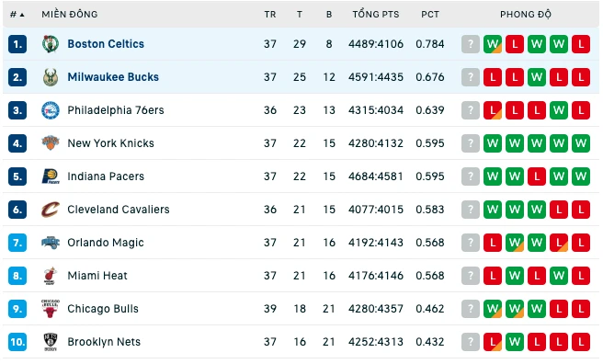Click the Chicago Bulls logo
Image resolution: width=603 pixels, height=364 pixels.
[51, 309]
